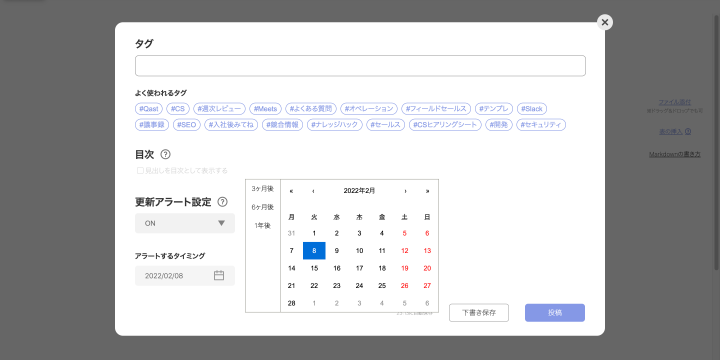Screen dimensions: 720x360
Task: Select the greyed 31 of previous month
Action: [x=292, y=233]
